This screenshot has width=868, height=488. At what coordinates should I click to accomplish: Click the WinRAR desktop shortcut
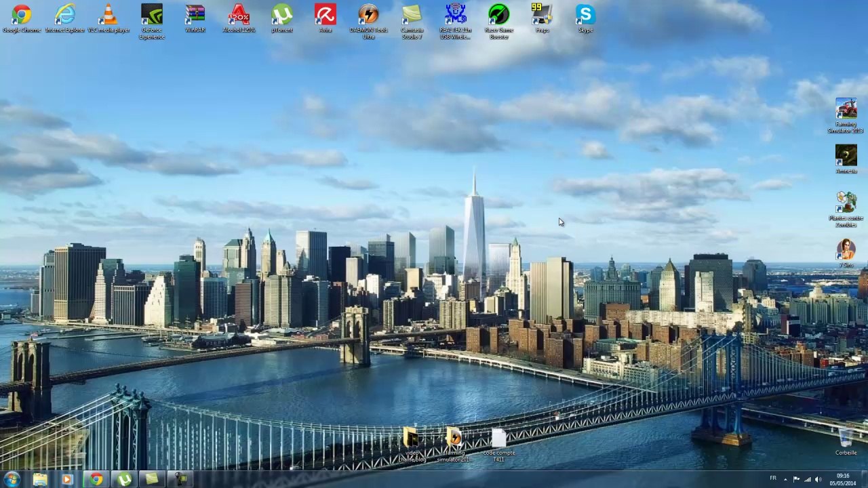click(x=195, y=18)
